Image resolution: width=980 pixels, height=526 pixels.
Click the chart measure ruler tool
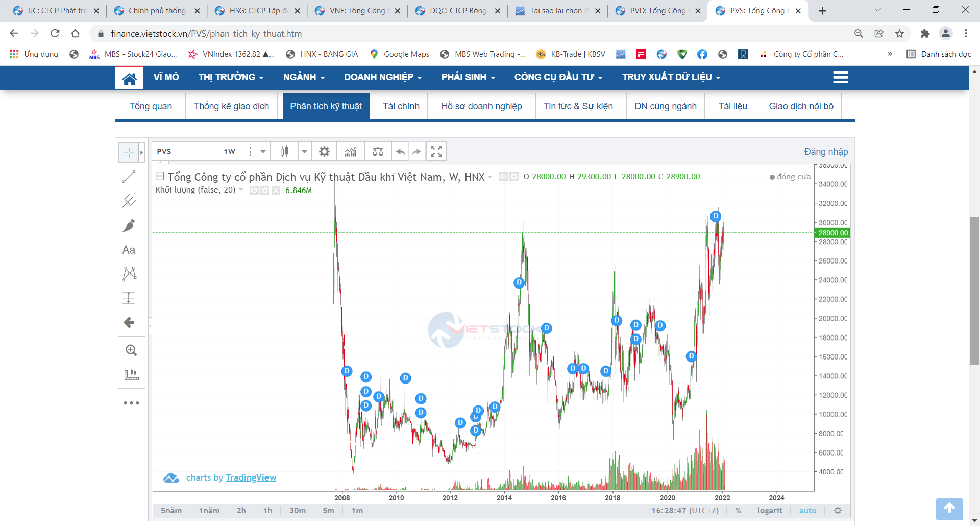[x=131, y=375]
